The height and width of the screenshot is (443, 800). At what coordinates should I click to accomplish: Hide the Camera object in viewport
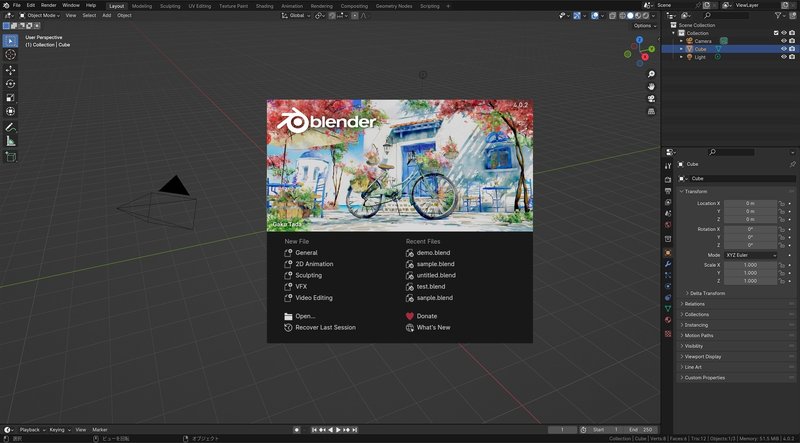[784, 41]
